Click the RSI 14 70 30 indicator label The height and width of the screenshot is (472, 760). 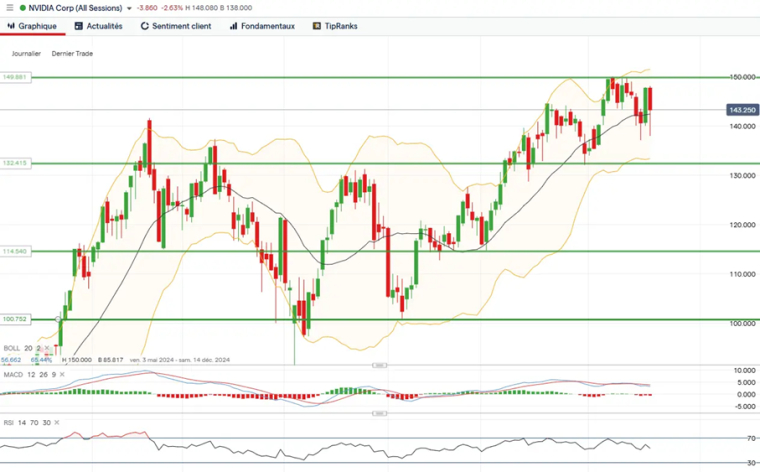point(25,423)
